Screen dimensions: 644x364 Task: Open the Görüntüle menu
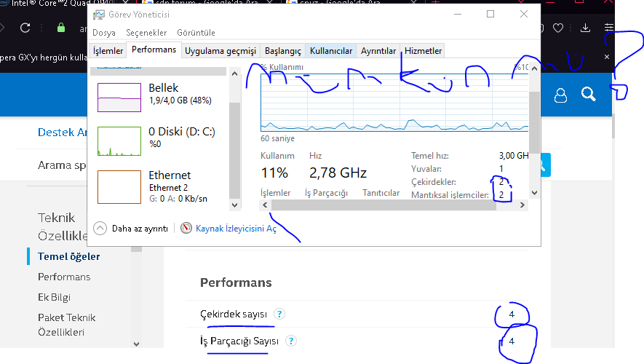tap(196, 33)
